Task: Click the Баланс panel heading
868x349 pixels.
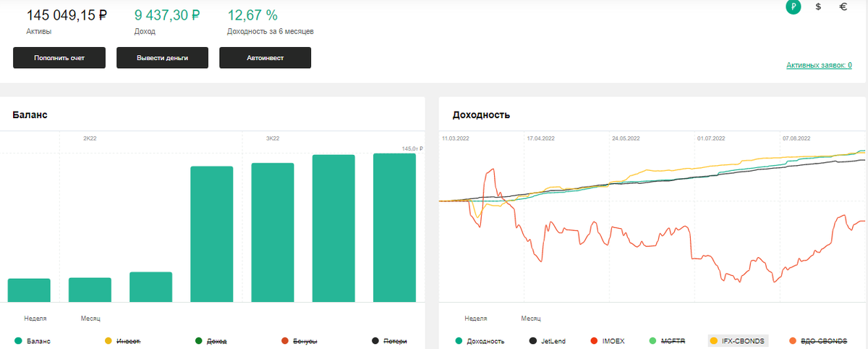Action: click(30, 114)
